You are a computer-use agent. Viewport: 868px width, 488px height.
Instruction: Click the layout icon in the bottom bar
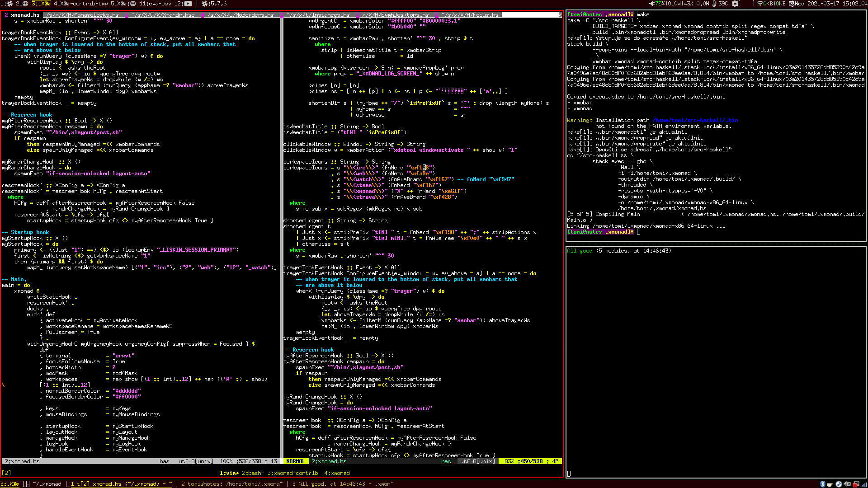pyautogui.click(x=26, y=483)
